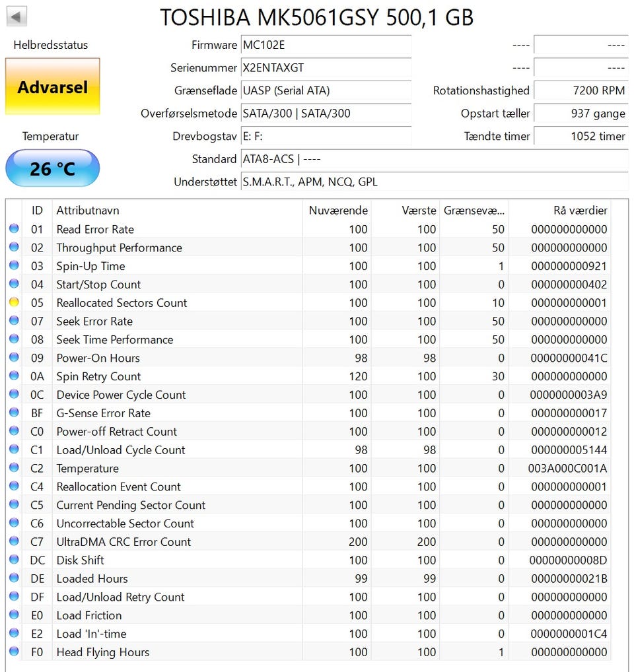Click the Spin-Up Time status icon

tap(14, 266)
